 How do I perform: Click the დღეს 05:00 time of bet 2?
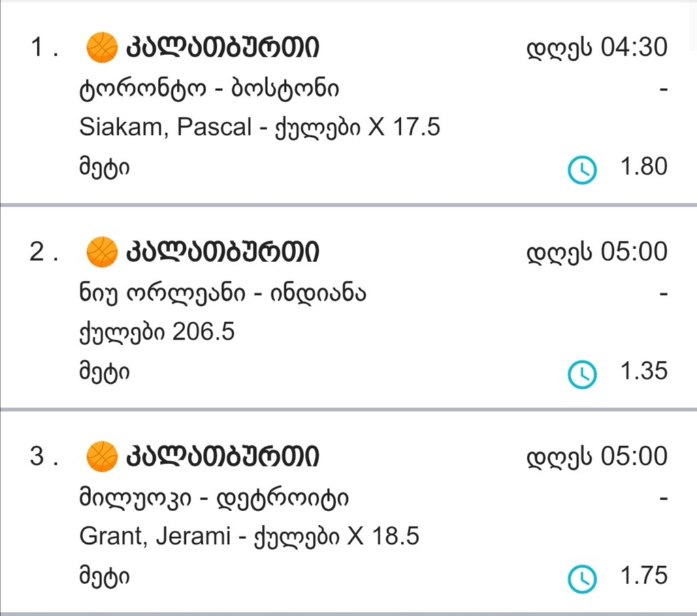pyautogui.click(x=597, y=252)
